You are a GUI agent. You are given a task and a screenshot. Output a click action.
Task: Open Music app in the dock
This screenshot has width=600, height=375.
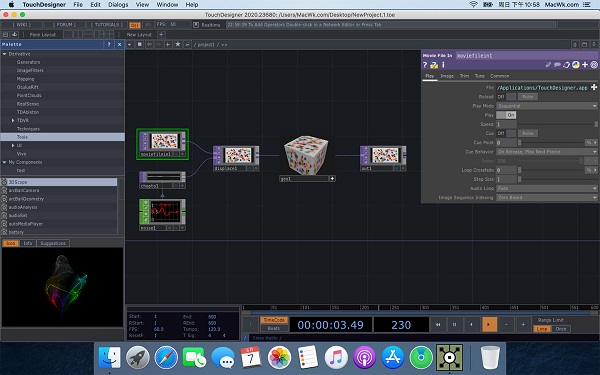coord(336,357)
